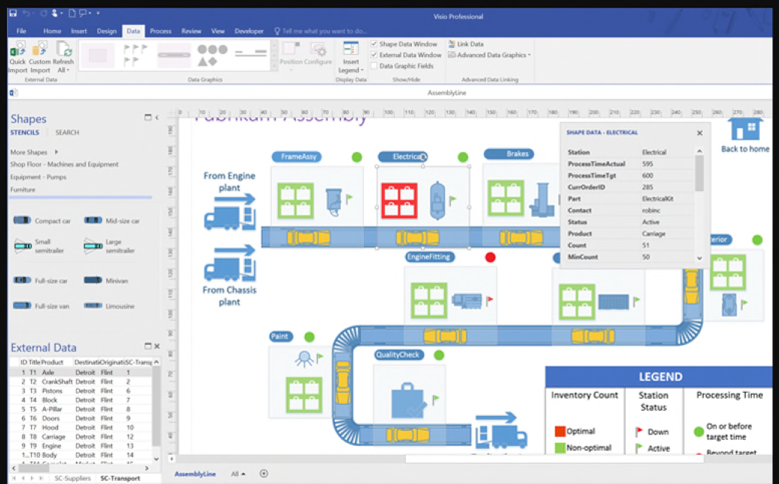Click the Back to home icon
The image size is (779, 484).
(745, 131)
